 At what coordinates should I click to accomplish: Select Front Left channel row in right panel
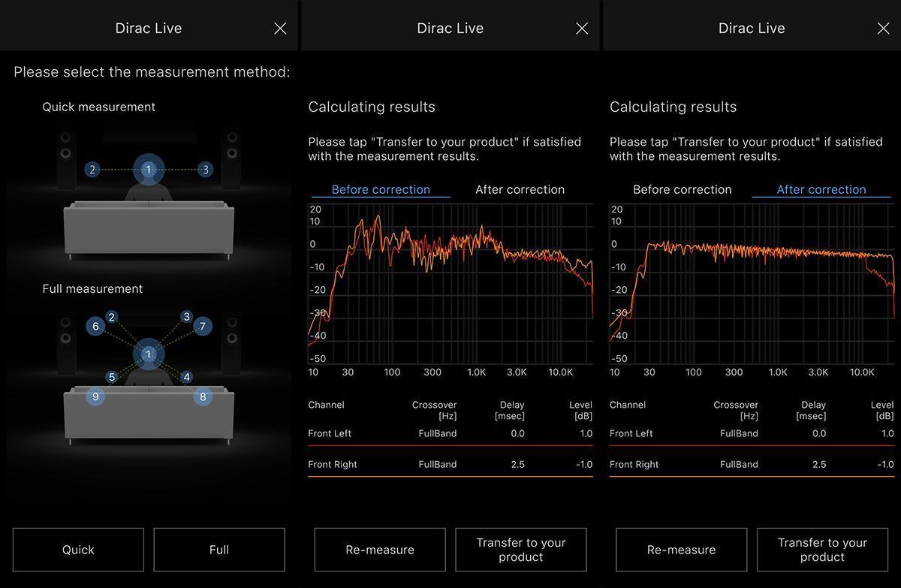752,433
